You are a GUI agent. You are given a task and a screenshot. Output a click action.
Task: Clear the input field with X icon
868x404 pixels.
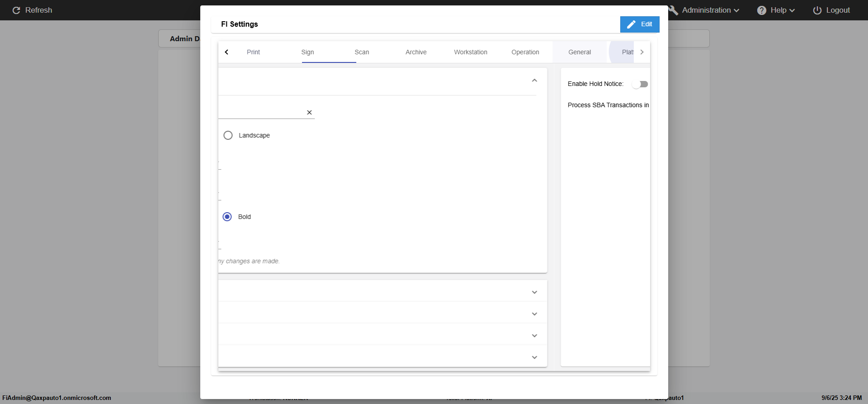(309, 113)
